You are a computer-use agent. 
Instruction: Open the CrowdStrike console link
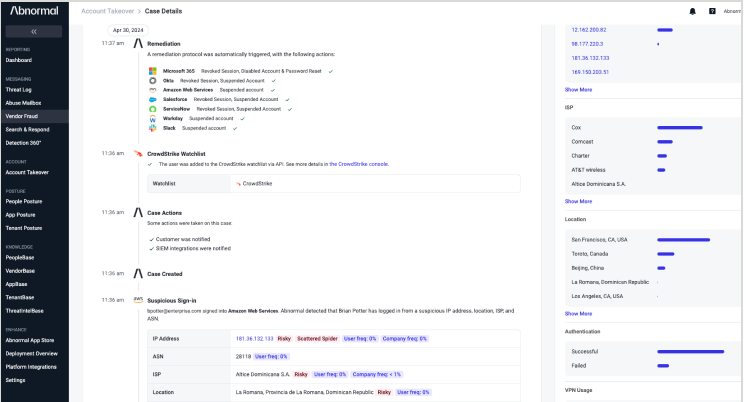point(359,164)
